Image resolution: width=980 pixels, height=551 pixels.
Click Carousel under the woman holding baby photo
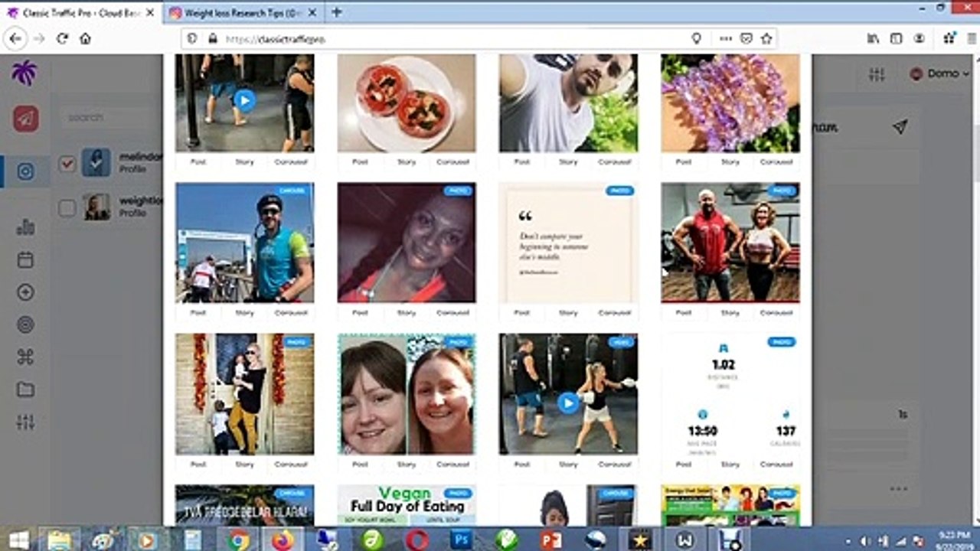click(x=291, y=465)
